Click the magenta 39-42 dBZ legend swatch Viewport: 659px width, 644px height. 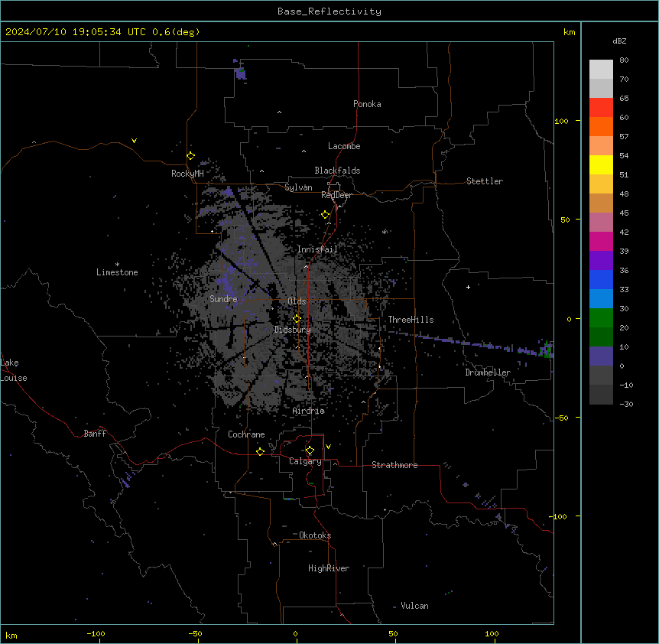coord(601,241)
